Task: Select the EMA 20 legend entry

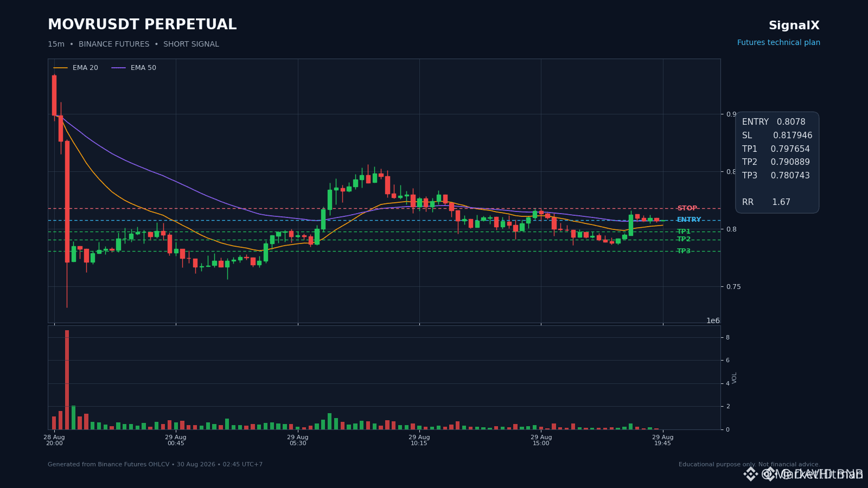Action: [x=76, y=68]
